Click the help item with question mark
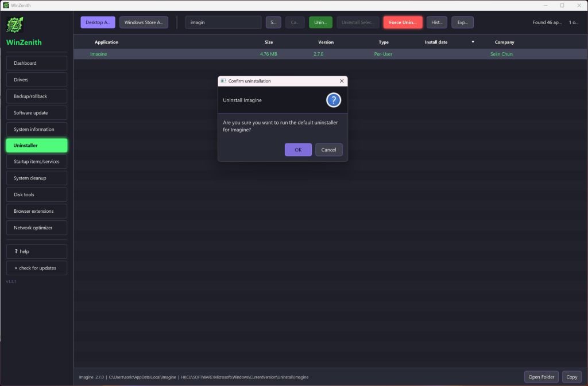 click(x=37, y=252)
